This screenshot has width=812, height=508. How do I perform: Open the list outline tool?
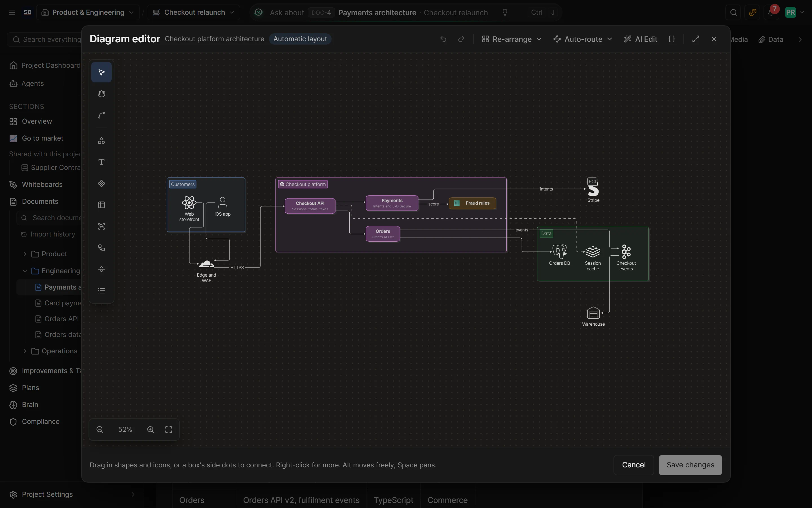click(101, 291)
